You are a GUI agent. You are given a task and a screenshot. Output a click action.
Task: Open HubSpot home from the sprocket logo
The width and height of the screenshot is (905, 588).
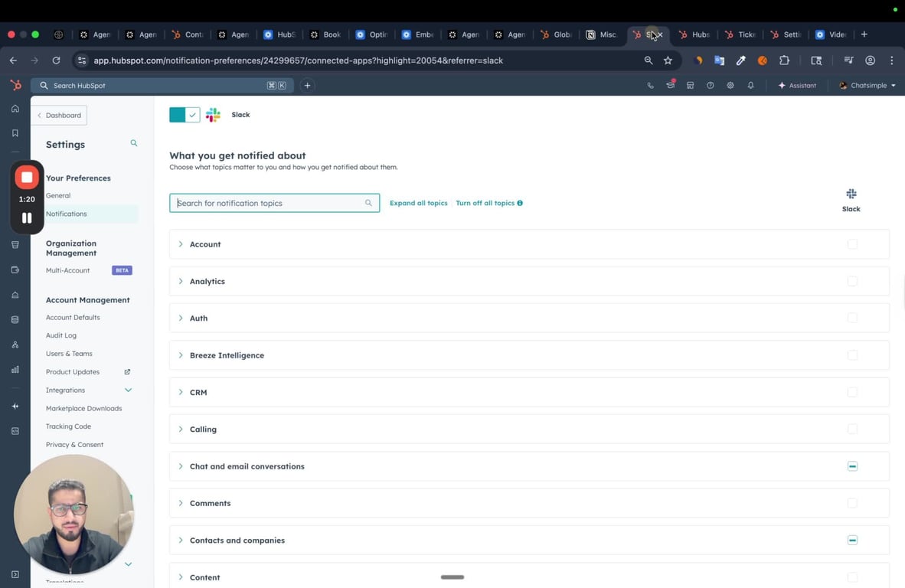[15, 86]
